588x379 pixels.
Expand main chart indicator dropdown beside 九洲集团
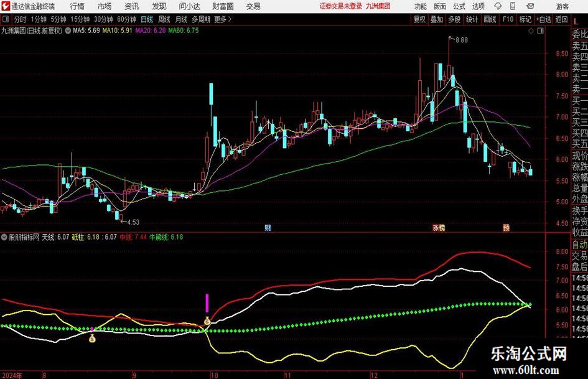[68, 30]
